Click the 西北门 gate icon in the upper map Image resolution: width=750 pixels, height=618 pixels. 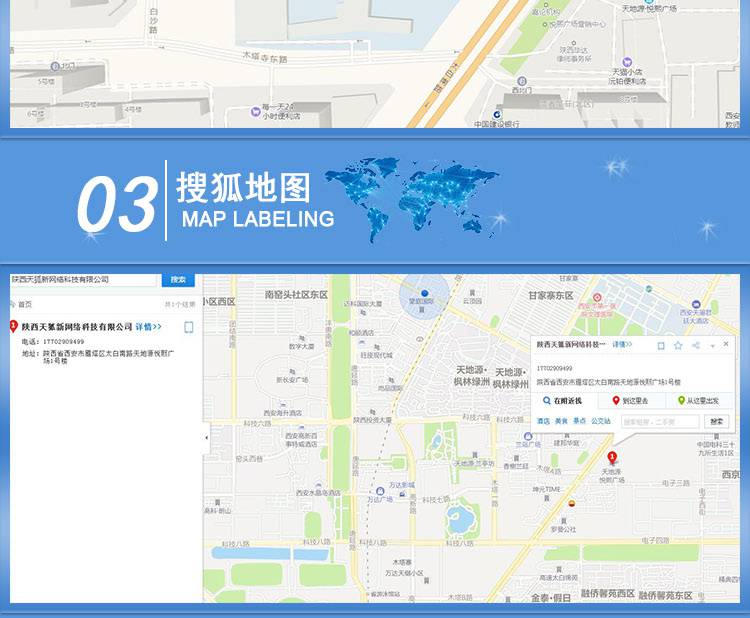[x=522, y=81]
